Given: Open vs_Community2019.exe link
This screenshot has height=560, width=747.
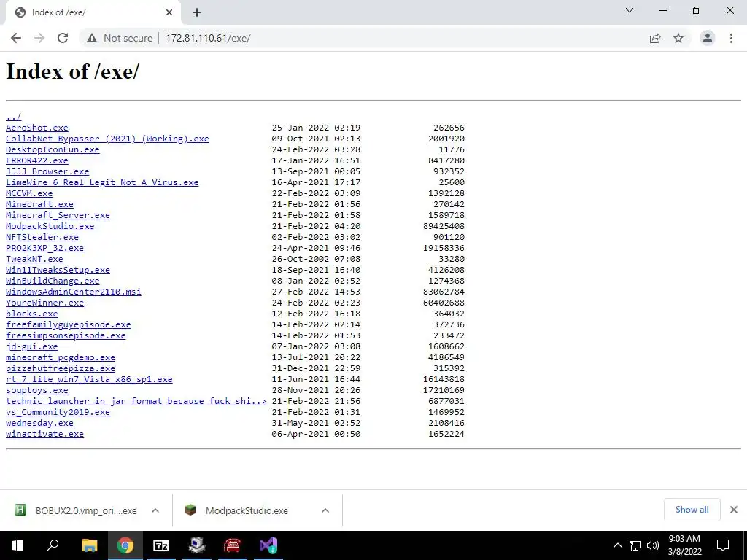Looking at the screenshot, I should point(58,413).
